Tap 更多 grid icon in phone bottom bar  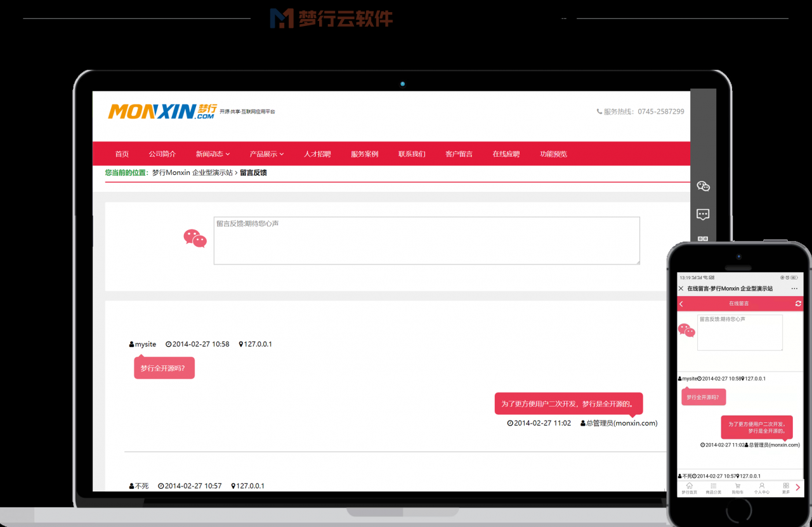(786, 486)
